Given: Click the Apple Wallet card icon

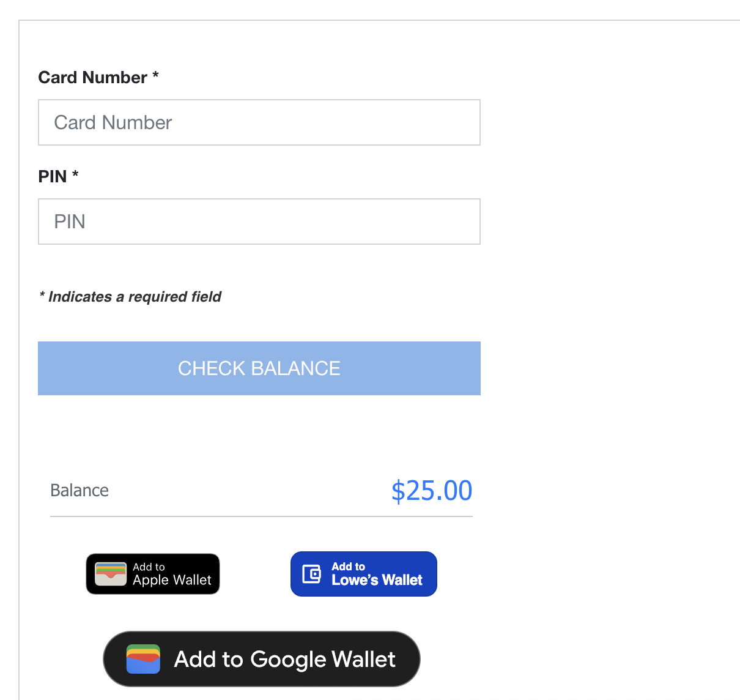Looking at the screenshot, I should point(111,574).
